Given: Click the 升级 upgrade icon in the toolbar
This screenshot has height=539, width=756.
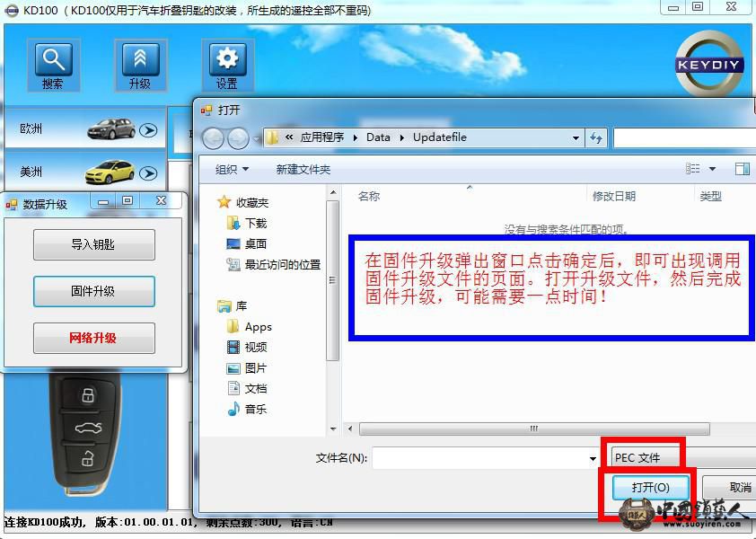Looking at the screenshot, I should coord(140,66).
